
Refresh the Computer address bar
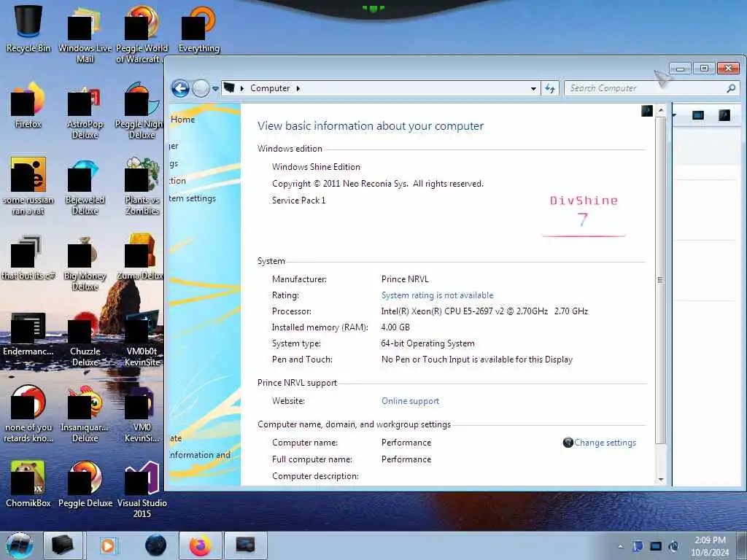(x=550, y=88)
